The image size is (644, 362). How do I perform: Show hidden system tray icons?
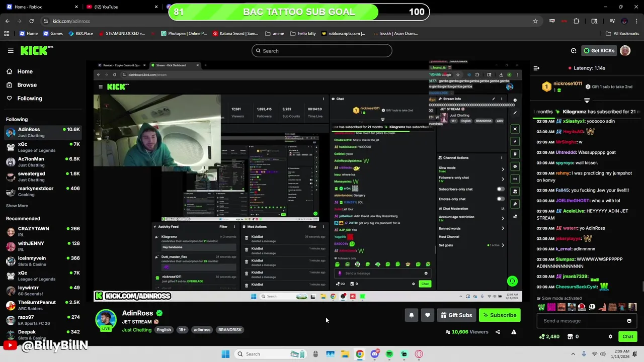click(x=573, y=354)
